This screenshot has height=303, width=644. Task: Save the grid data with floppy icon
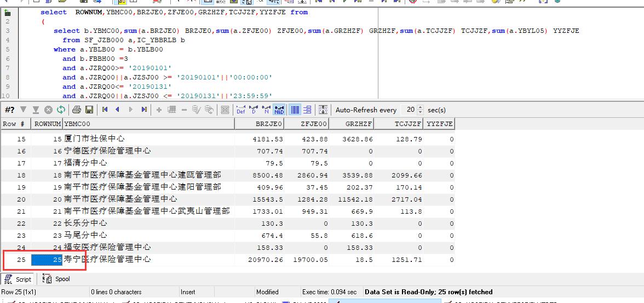(89, 110)
